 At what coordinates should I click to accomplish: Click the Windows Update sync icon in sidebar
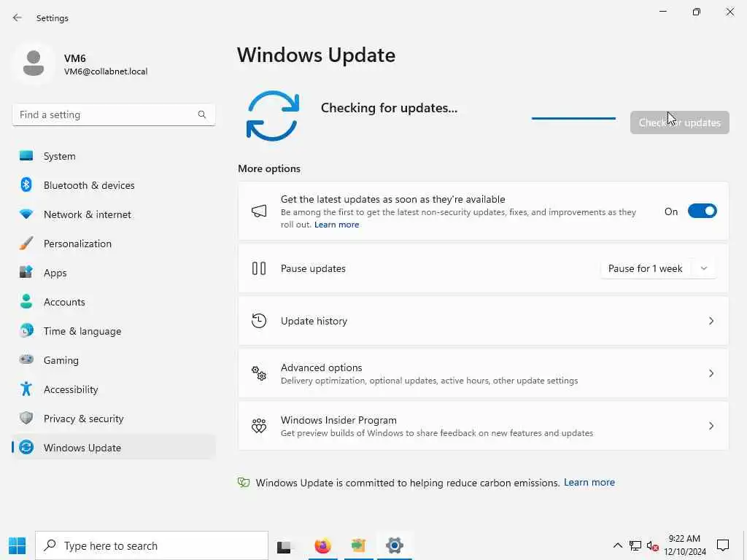[26, 447]
